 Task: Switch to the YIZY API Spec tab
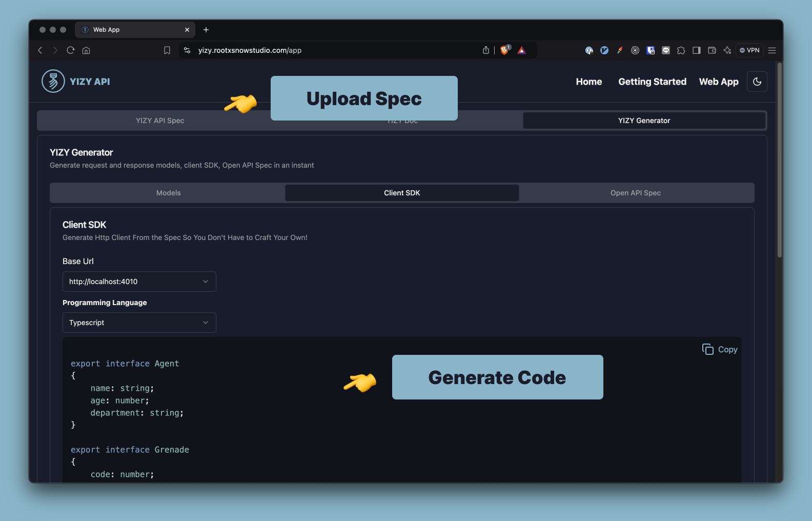[160, 121]
